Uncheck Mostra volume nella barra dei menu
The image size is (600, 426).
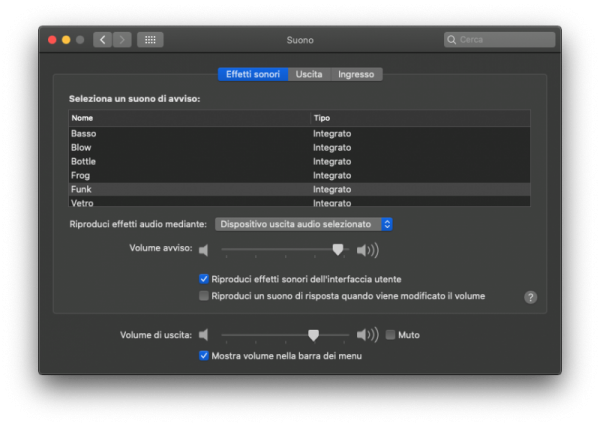[x=204, y=356]
